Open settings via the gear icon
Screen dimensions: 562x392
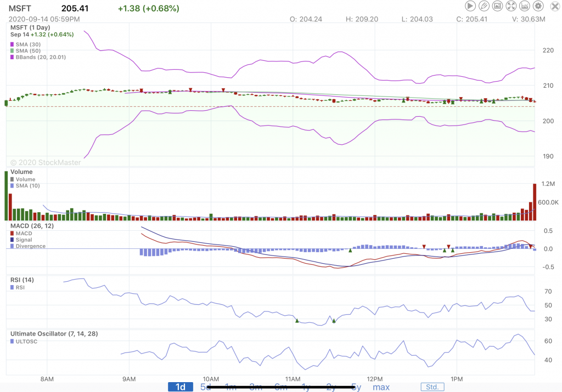538,6
